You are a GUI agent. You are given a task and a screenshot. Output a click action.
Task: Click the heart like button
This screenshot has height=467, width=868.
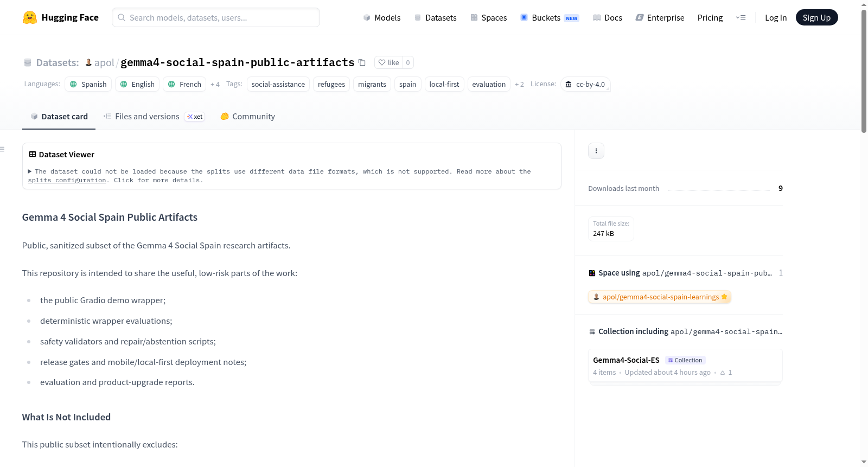[388, 62]
